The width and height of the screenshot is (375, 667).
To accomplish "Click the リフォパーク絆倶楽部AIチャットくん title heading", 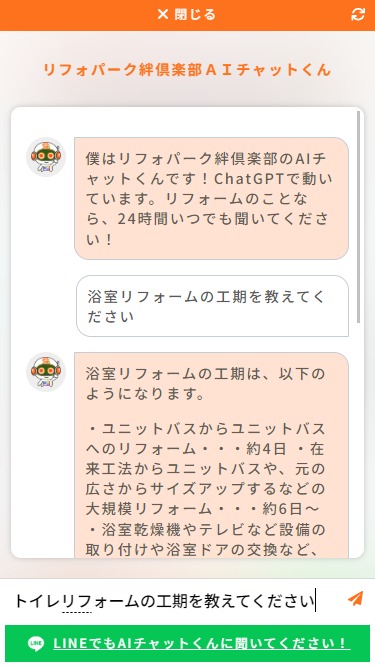I will tap(187, 70).
